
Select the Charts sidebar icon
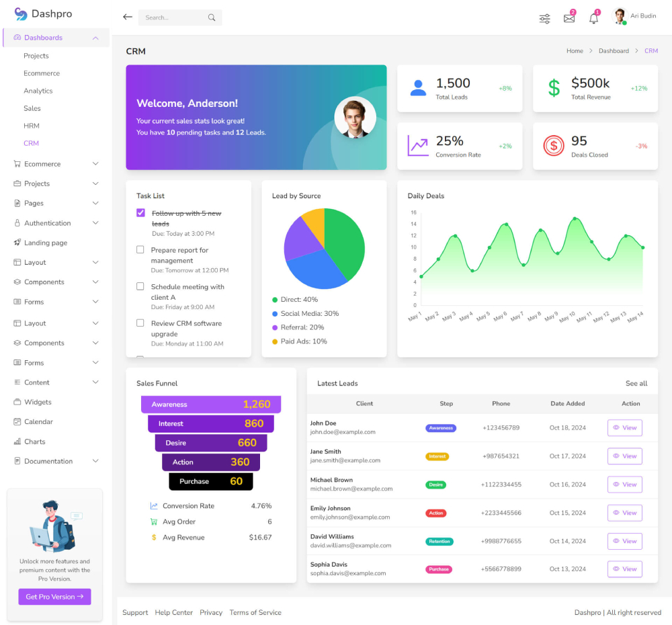point(15,442)
